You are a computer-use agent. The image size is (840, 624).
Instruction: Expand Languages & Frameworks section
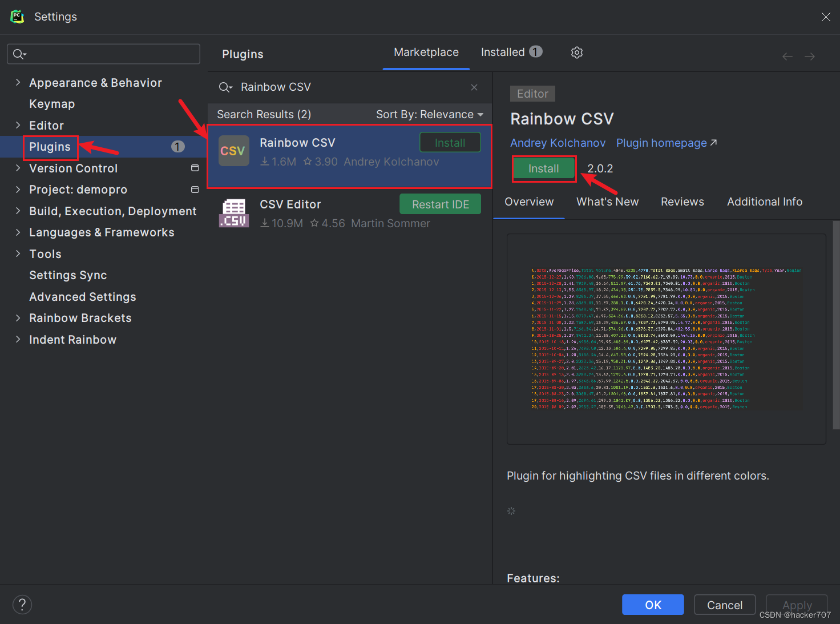point(18,232)
